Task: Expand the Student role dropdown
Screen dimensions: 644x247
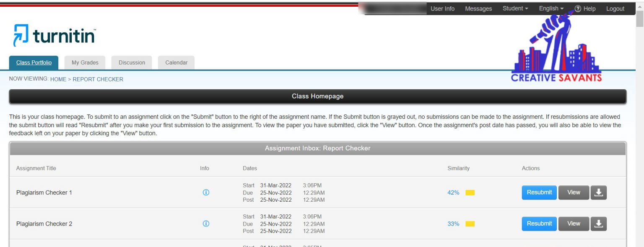Action: 515,8
